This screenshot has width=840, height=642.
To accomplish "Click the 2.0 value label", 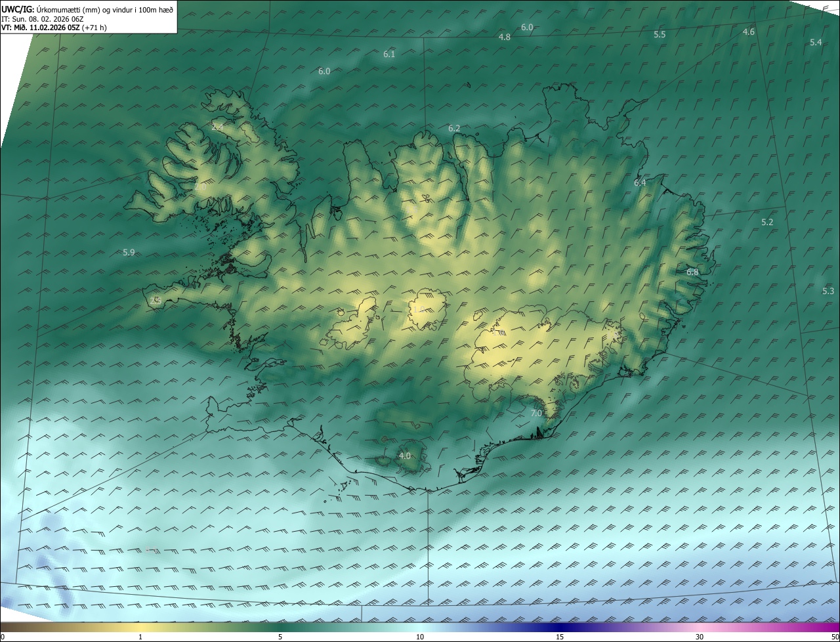I will click(x=200, y=187).
